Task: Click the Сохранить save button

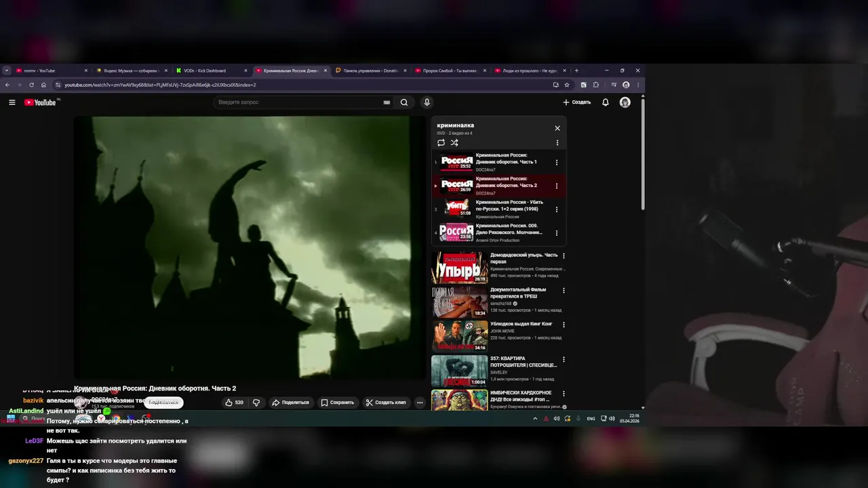Action: point(338,403)
